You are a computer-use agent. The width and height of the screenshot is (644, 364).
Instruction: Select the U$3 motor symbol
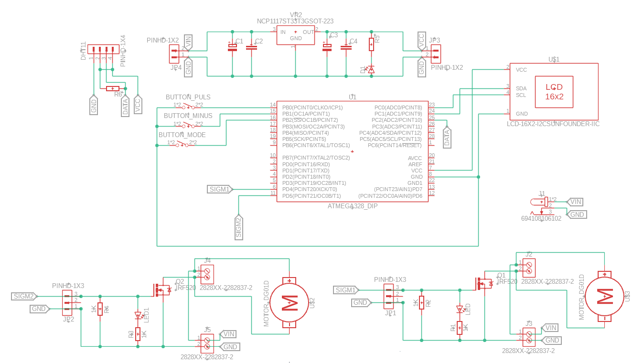605,296
